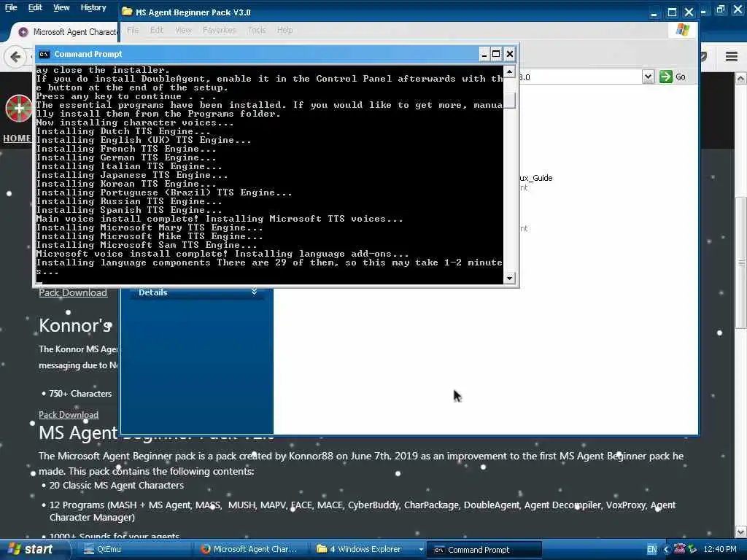Click the Installing Microsoft Sam TTS Engine line
This screenshot has width=747, height=560.
coord(147,245)
